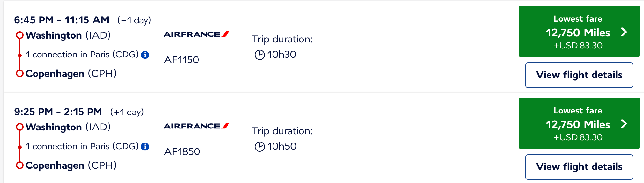644x183 pixels.
Task: Expand fare chevron on first 12,750 Miles
Action: pos(624,32)
